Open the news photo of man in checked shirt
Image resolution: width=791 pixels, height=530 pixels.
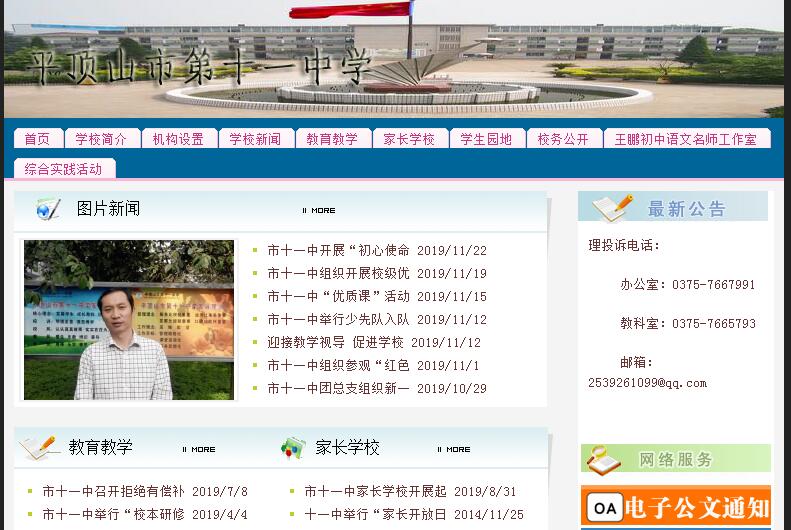tap(129, 320)
